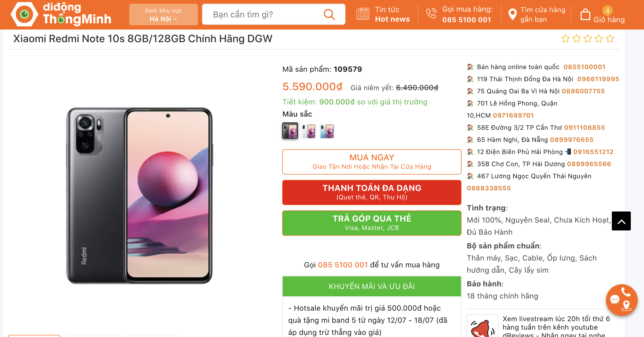Rate product with the first star

(565, 39)
